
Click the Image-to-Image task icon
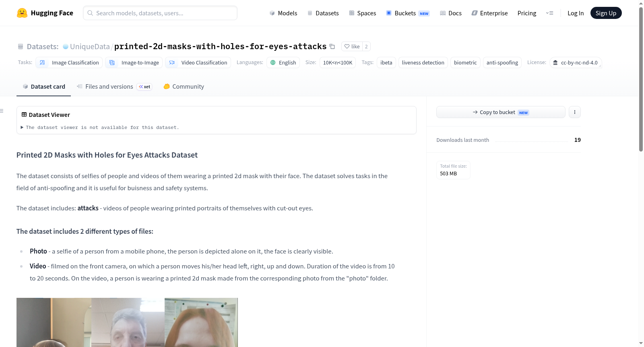click(x=112, y=62)
